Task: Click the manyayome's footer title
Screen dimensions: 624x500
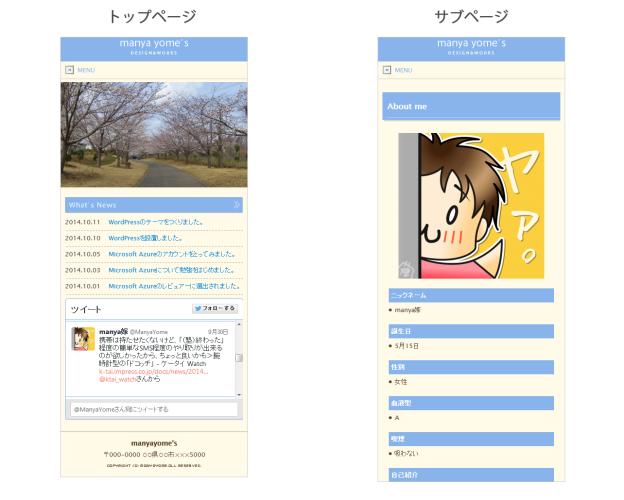Action: pos(154,443)
